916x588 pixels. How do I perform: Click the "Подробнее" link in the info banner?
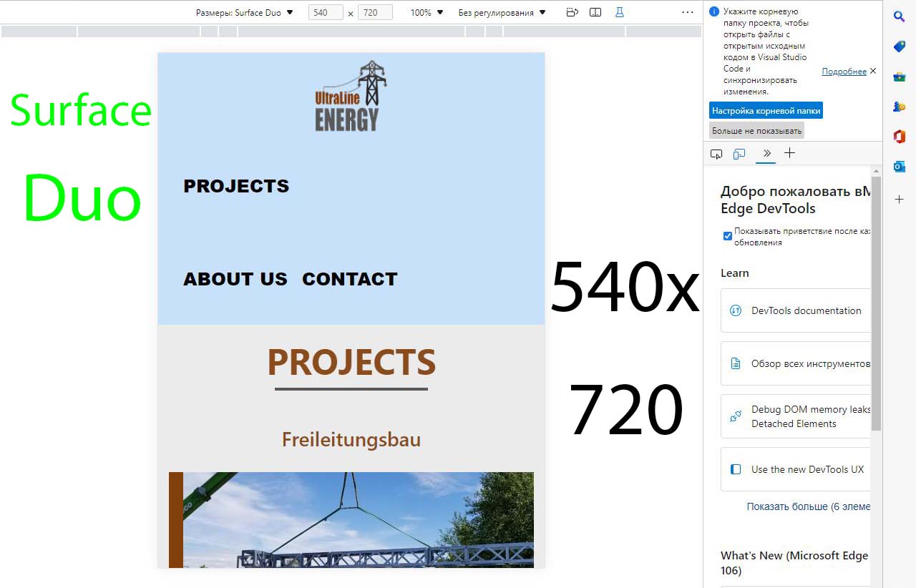[844, 72]
